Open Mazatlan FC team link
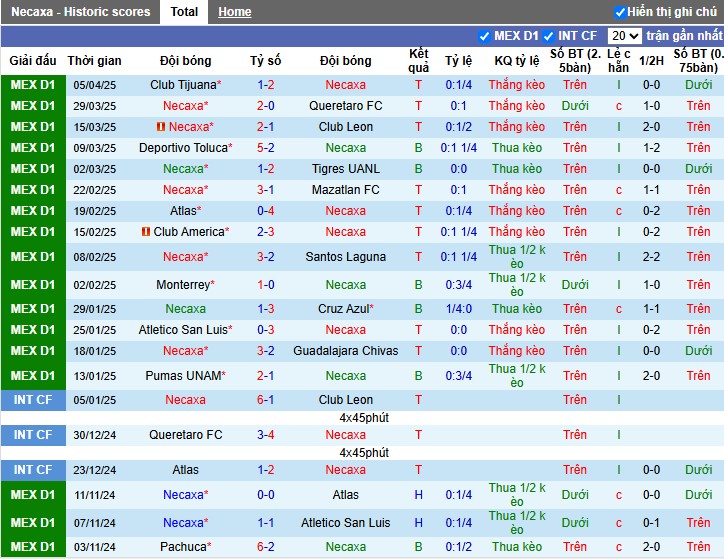Image resolution: width=724 pixels, height=559 pixels. pyautogui.click(x=345, y=190)
